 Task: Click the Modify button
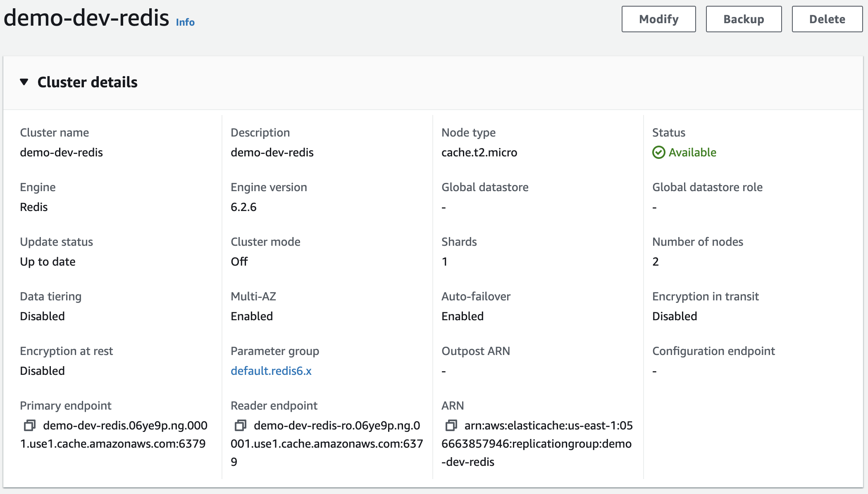658,19
